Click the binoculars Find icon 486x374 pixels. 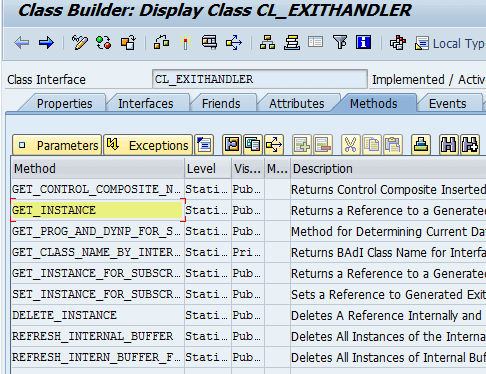click(448, 145)
